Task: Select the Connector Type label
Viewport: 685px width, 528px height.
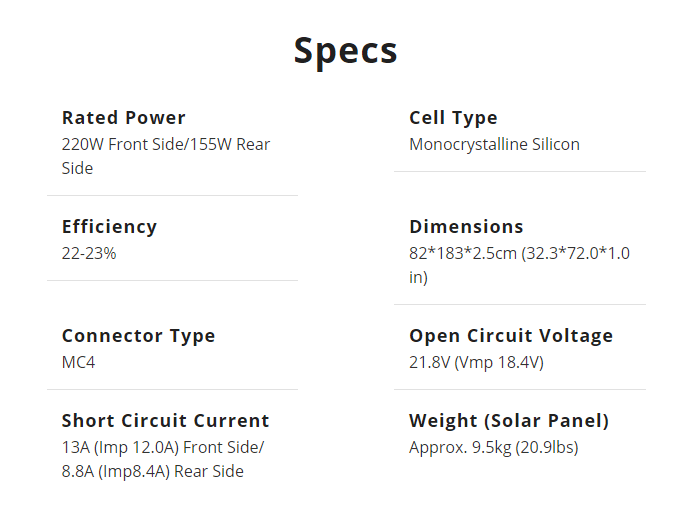Action: point(138,336)
